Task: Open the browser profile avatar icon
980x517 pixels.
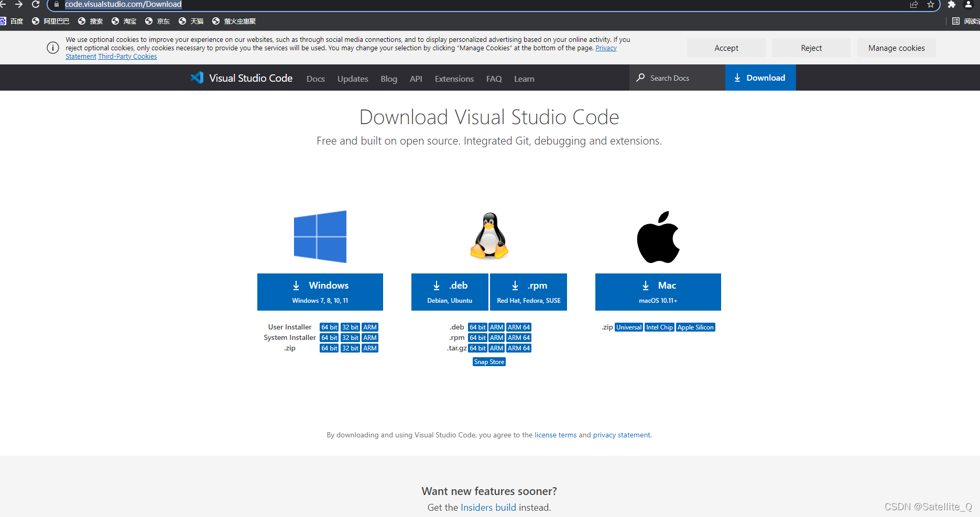Action: coord(968,4)
